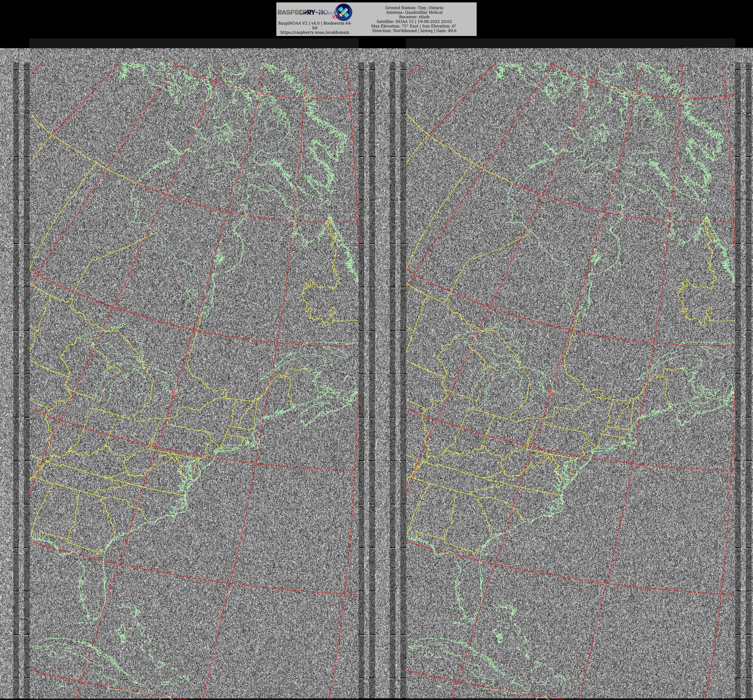Image resolution: width=753 pixels, height=700 pixels.
Task: Click the red V2 badge on logo
Action: coord(335,17)
